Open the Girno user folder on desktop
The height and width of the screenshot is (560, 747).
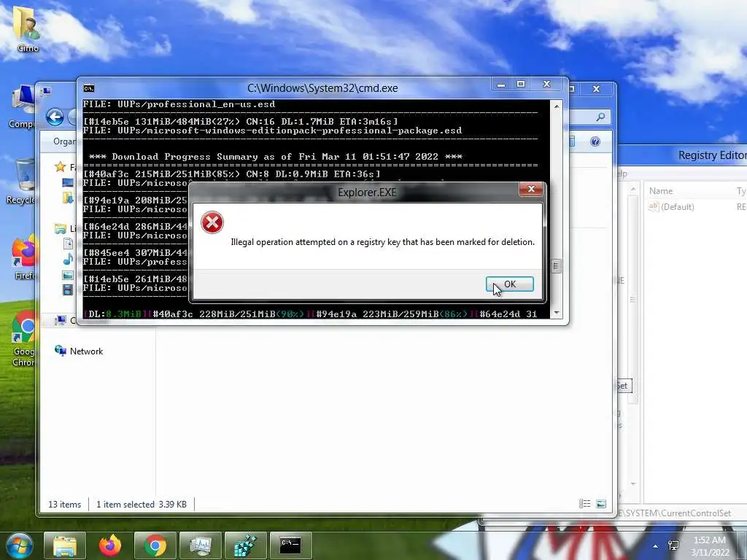pos(27,29)
